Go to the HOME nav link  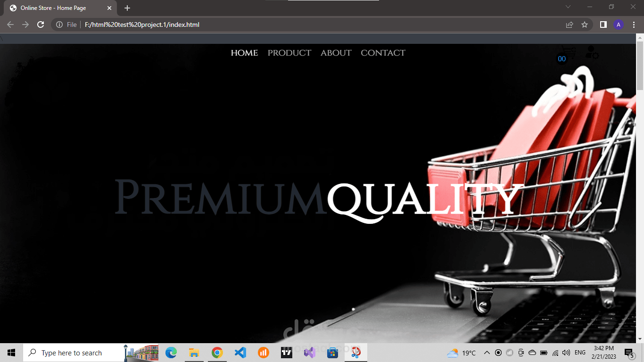[244, 53]
